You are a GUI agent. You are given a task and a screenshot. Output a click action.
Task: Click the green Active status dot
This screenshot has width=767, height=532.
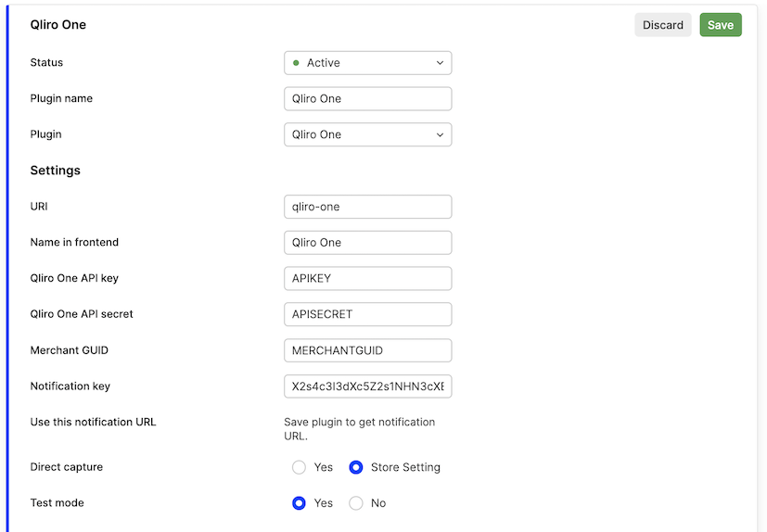(296, 63)
